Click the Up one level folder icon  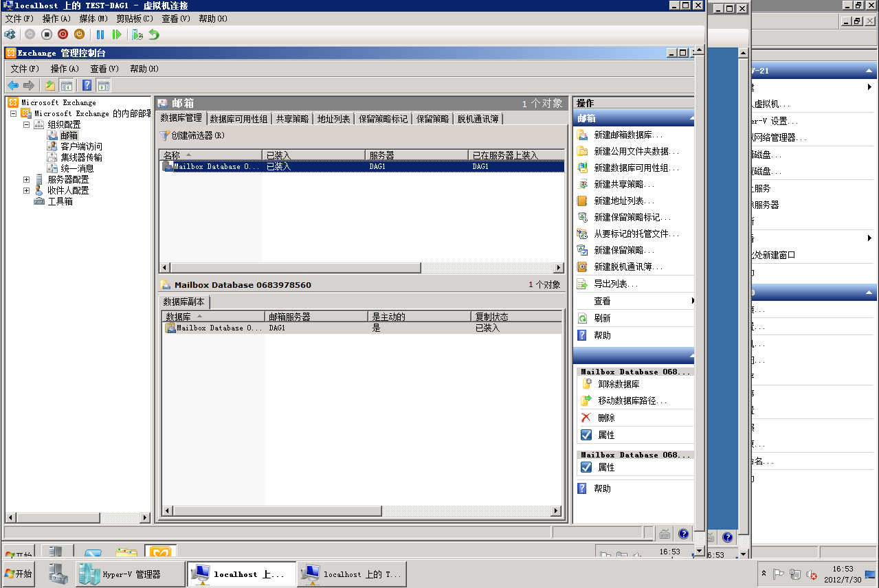point(50,85)
